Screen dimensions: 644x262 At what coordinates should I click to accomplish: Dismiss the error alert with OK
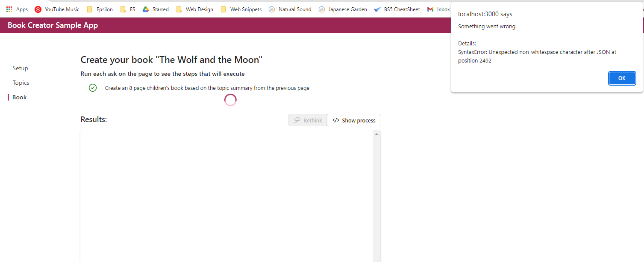[x=622, y=78]
